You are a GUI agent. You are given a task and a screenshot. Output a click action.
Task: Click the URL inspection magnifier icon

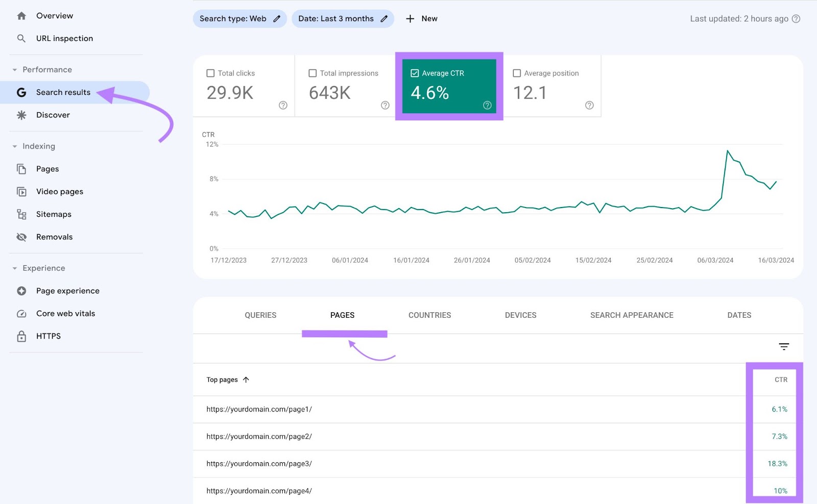click(x=21, y=38)
